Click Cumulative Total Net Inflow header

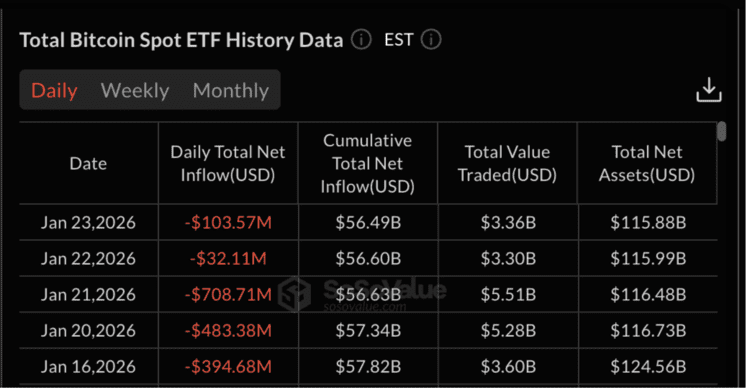pyautogui.click(x=367, y=163)
